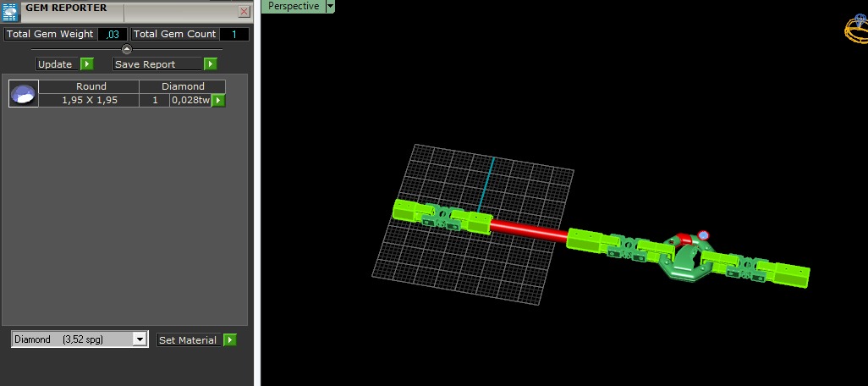Select the round gem on the ring
Screen dimensions: 868x386
coord(704,235)
